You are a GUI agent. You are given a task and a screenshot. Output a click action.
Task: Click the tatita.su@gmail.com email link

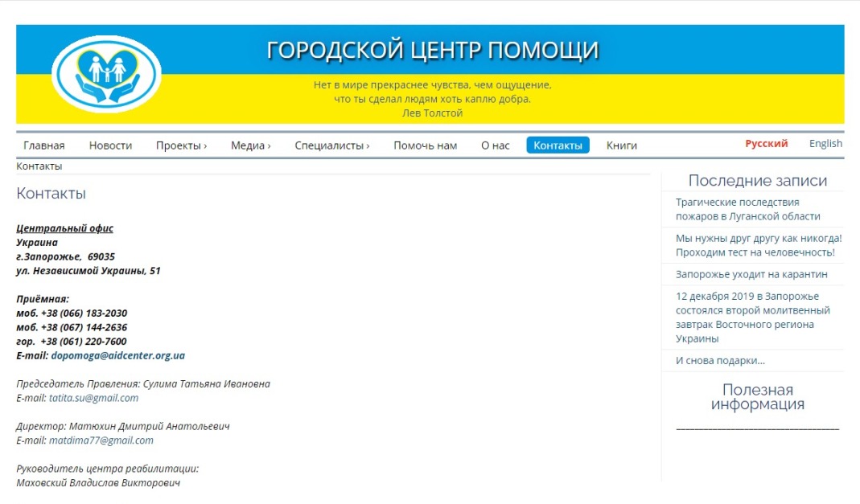coord(93,398)
